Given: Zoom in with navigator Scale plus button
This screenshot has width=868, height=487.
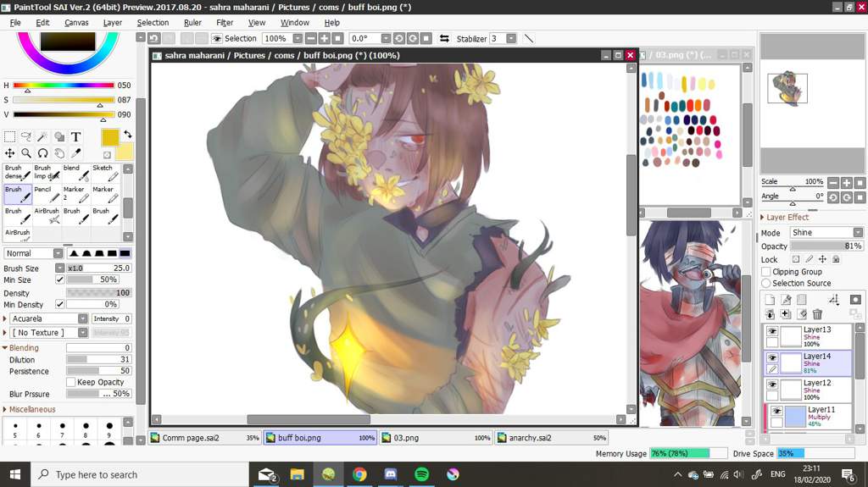Looking at the screenshot, I should coord(847,182).
